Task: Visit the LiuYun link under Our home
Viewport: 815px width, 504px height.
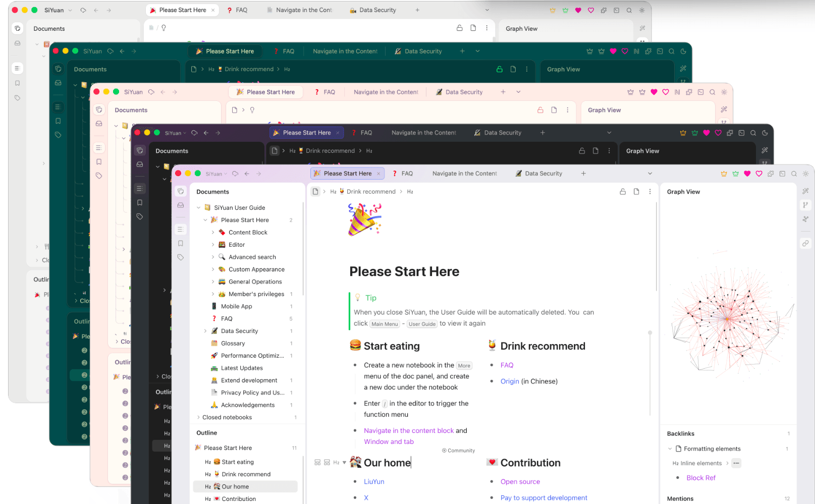Action: point(374,482)
